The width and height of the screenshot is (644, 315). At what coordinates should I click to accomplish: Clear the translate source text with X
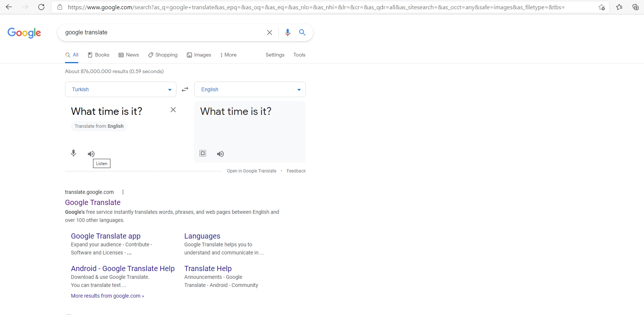(x=173, y=110)
